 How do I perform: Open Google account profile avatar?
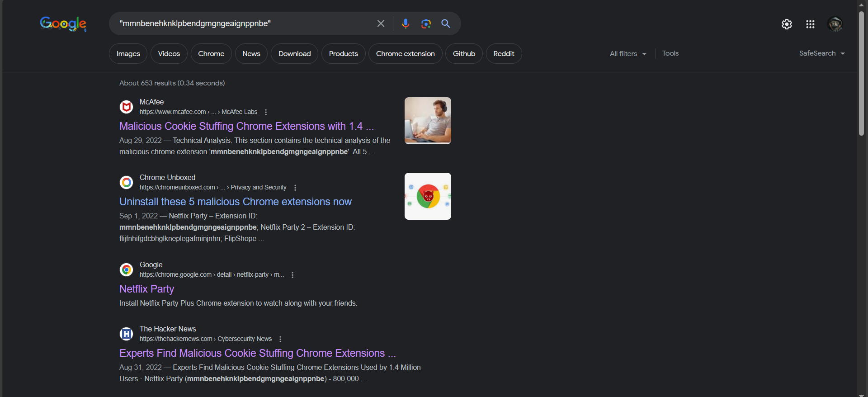click(x=835, y=24)
